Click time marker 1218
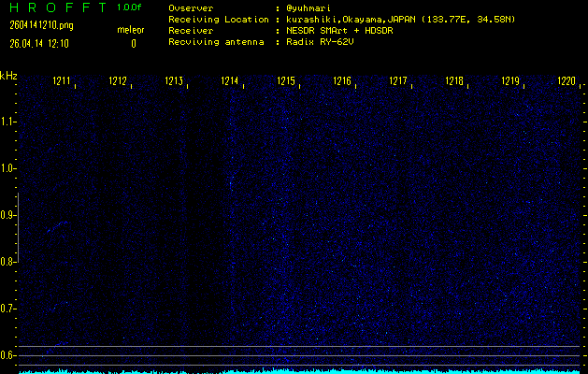This screenshot has width=588, height=374. click(454, 81)
